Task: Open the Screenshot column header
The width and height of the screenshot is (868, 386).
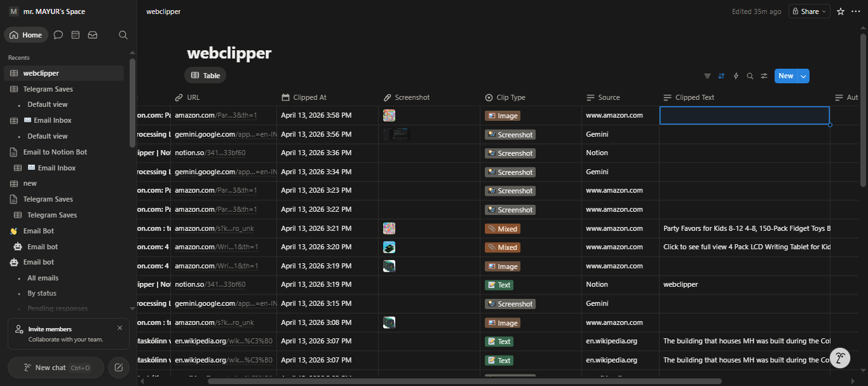Action: pos(430,97)
